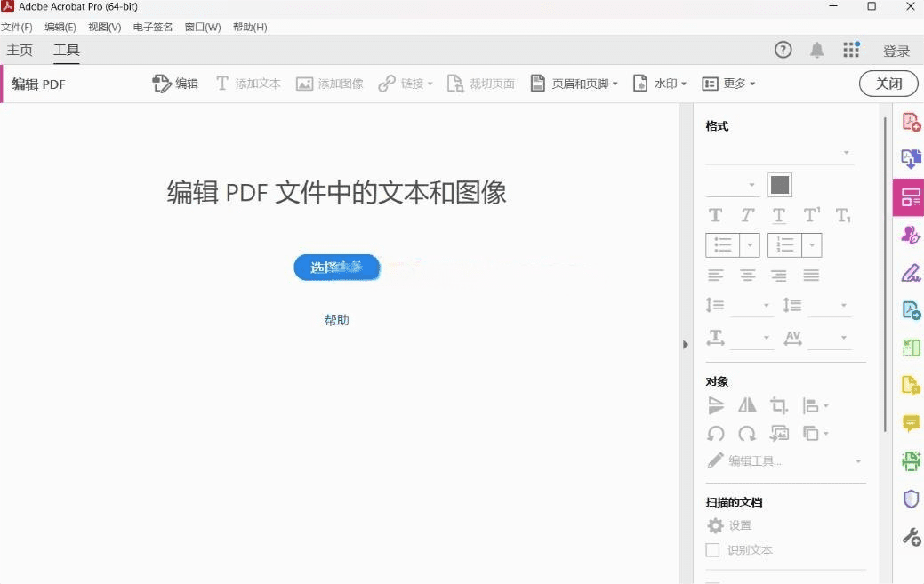Click the gray text color swatch
The image size is (924, 584).
coord(780,185)
